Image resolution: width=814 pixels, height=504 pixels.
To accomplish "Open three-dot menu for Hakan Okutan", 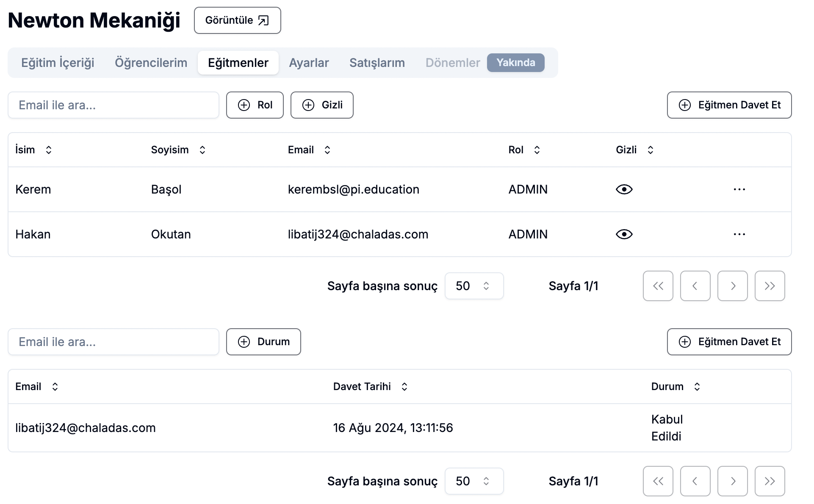I will click(x=739, y=234).
